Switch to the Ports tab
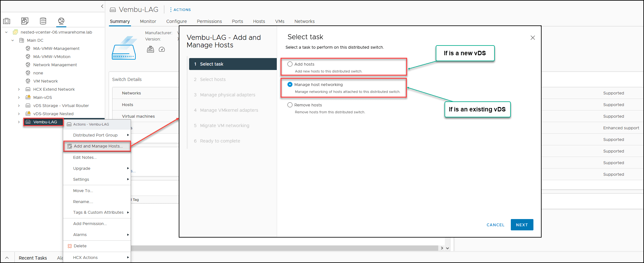 tap(237, 21)
